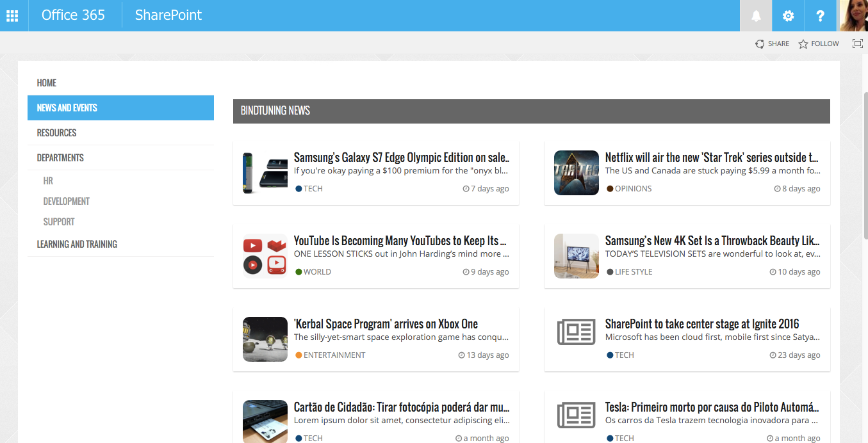This screenshot has height=443, width=868.
Task: Click the Galaxy S7 '$100 premium' summary text
Action: 402,171
